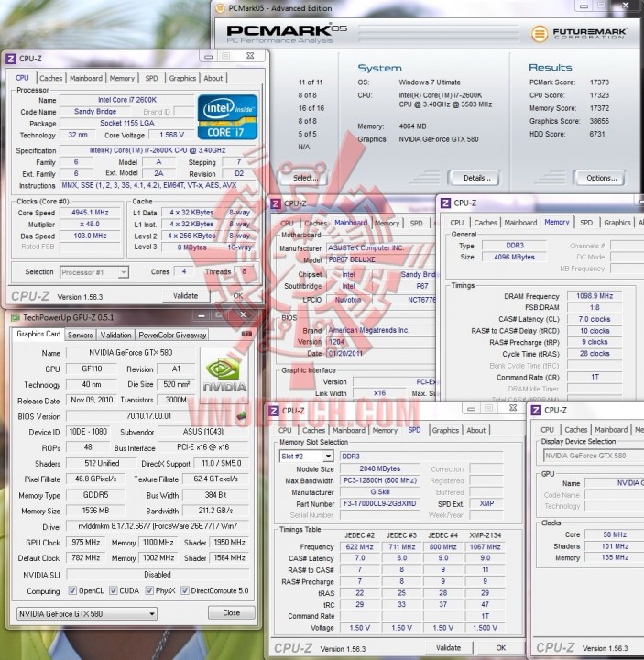Viewport: 644px width, 660px height.
Task: Open the Slot #2 memory slot dropdown
Action: 306,456
